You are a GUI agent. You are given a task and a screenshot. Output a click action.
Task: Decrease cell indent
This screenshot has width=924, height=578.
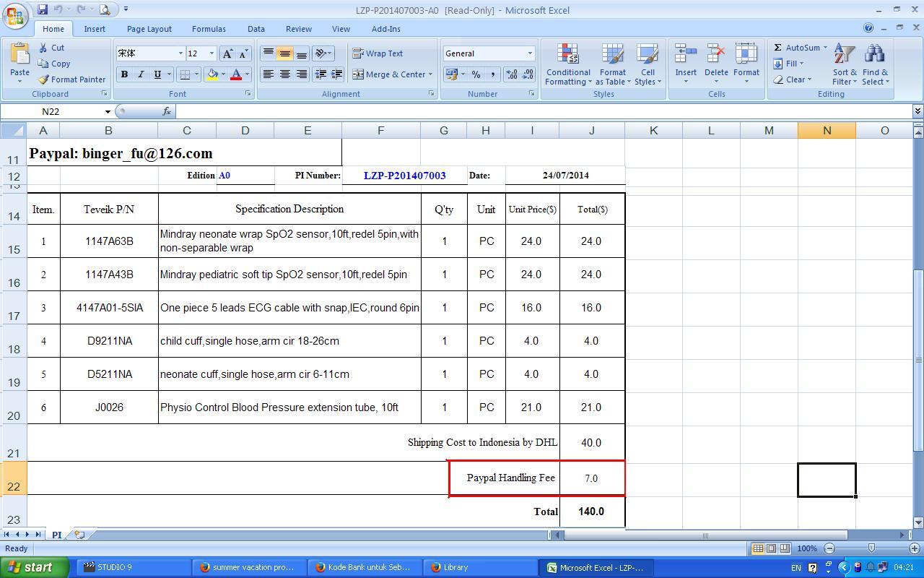tap(321, 74)
